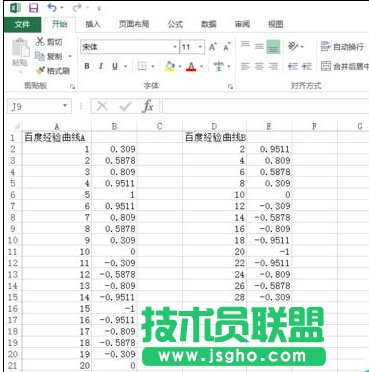Click the Orientation text angle icon

[x=293, y=46]
